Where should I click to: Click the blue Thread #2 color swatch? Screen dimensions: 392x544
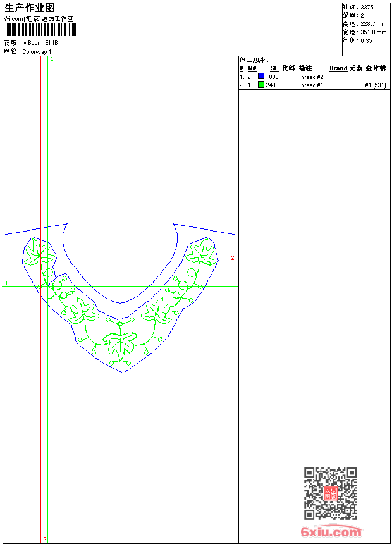point(261,77)
